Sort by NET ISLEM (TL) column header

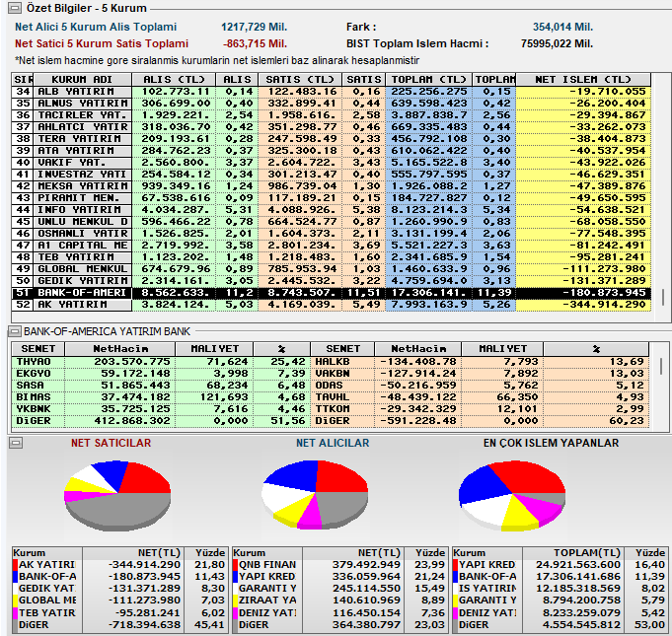(583, 80)
